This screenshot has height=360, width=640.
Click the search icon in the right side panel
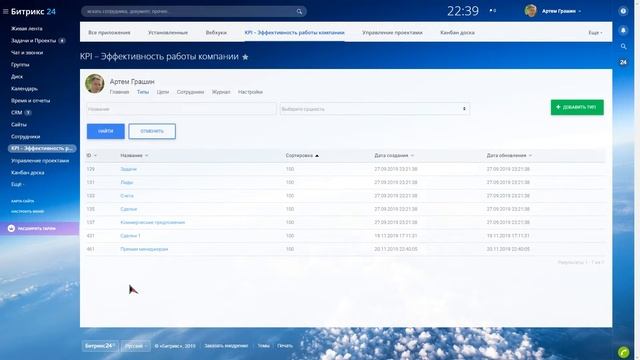point(623,47)
